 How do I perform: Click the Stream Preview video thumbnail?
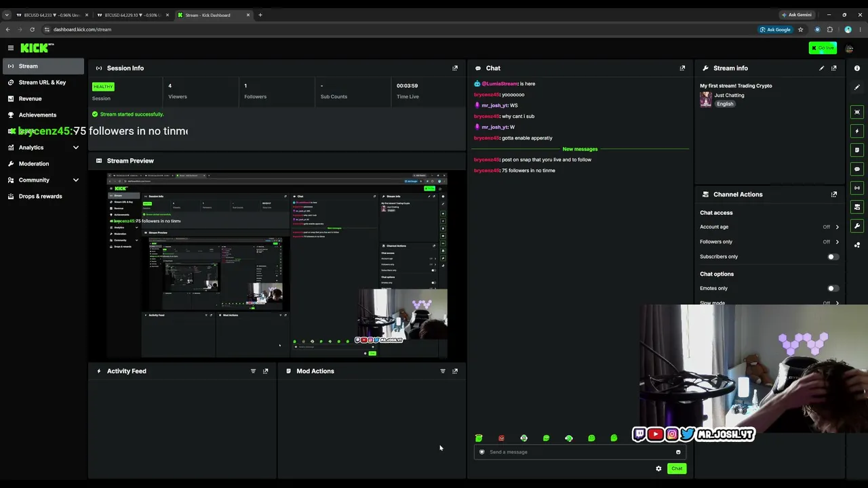coord(277,266)
